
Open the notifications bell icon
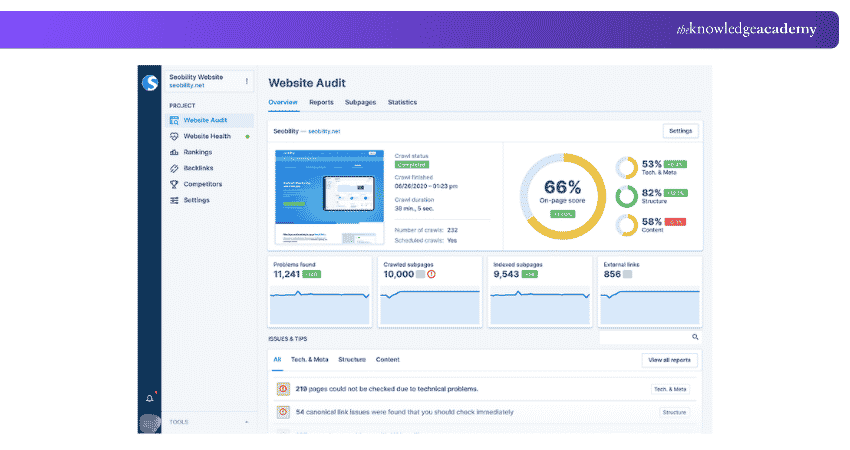[150, 398]
